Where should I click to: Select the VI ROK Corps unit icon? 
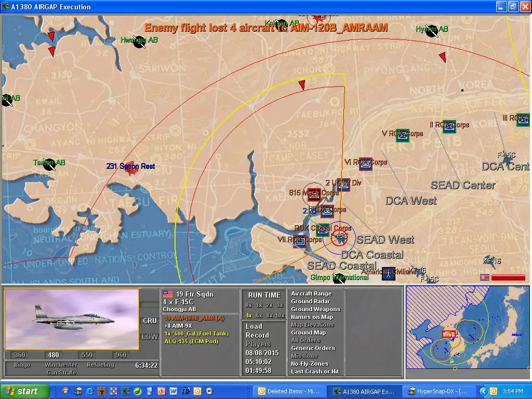pyautogui.click(x=365, y=164)
